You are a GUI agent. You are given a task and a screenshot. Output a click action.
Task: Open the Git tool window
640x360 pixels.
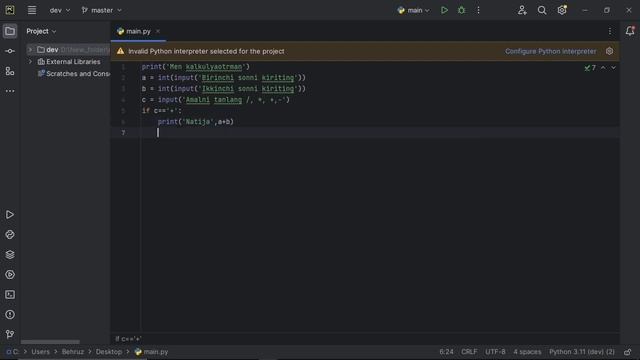[10, 335]
